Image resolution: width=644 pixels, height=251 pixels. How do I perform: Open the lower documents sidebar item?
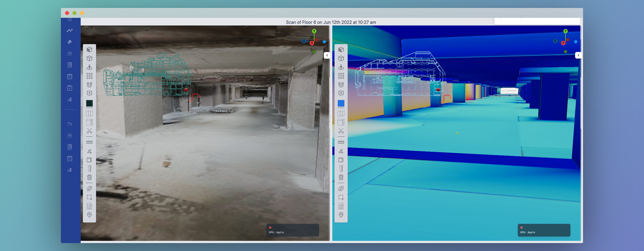(x=70, y=147)
